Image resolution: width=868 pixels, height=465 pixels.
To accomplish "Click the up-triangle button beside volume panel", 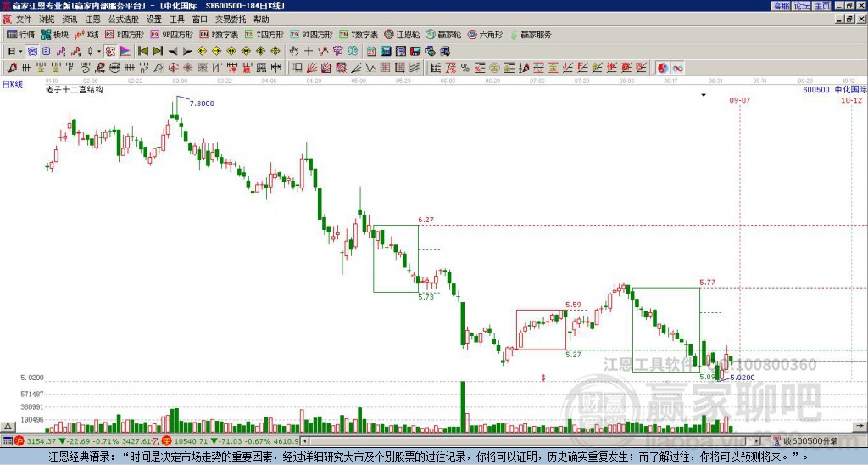I will pos(8,427).
